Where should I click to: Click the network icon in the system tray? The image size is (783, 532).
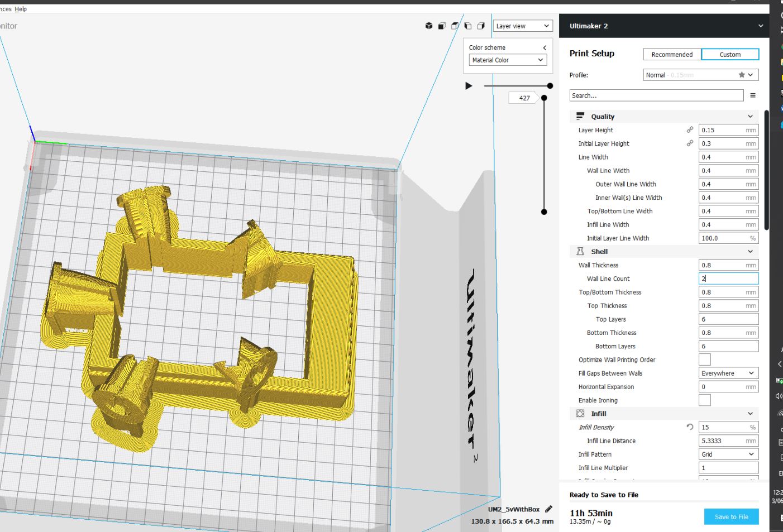(780, 414)
